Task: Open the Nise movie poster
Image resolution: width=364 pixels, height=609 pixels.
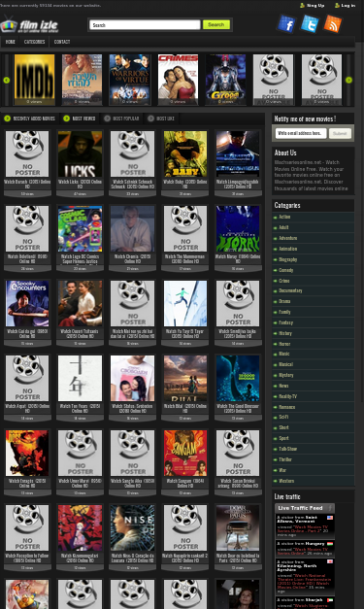Action: [x=132, y=527]
